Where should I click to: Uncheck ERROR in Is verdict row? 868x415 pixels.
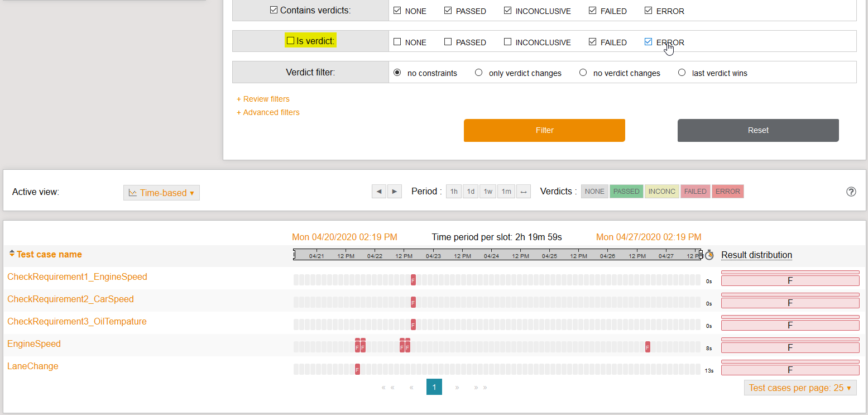pos(648,42)
